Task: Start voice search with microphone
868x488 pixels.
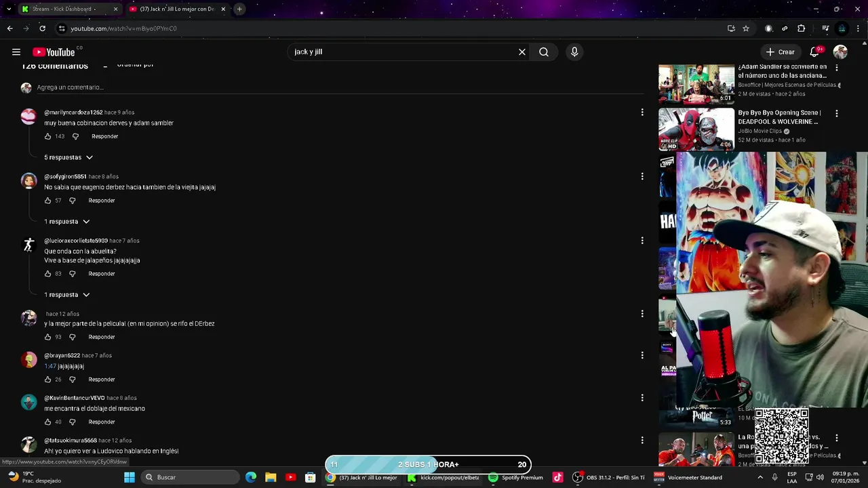Action: coord(574,52)
